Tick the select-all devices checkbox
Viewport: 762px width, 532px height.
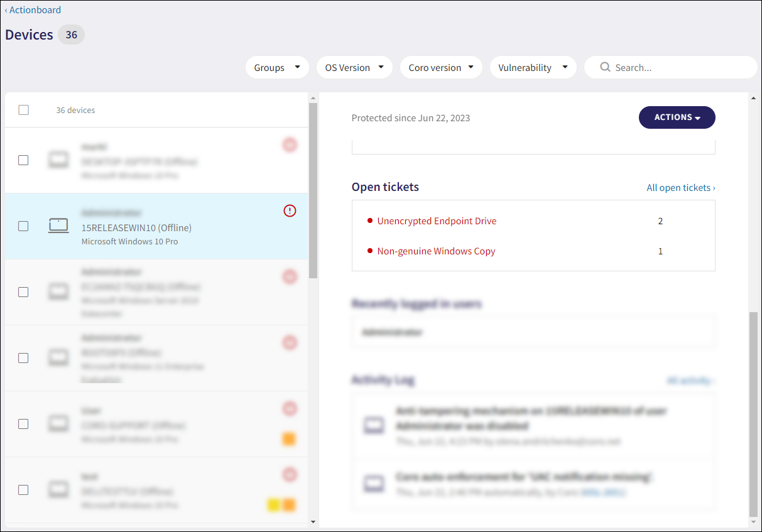pyautogui.click(x=24, y=110)
